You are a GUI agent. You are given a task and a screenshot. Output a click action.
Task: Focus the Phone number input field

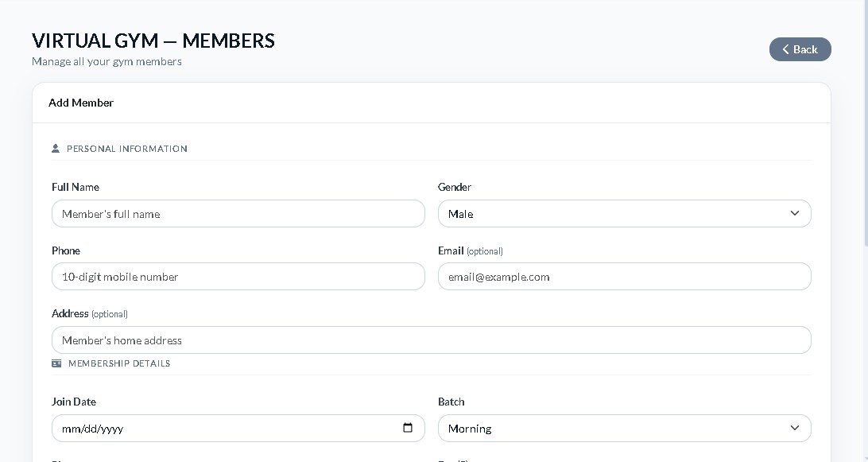point(238,277)
